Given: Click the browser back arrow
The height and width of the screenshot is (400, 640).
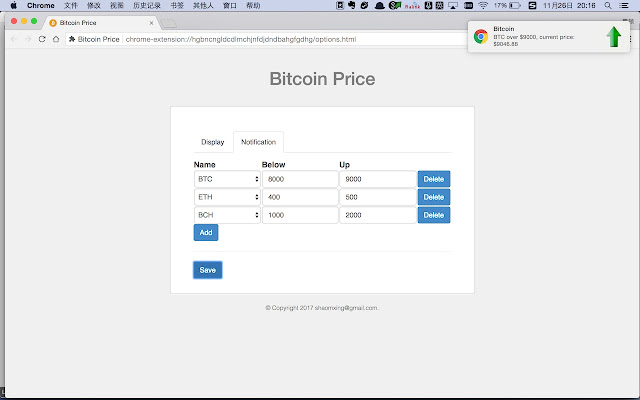Looking at the screenshot, I should 14,39.
